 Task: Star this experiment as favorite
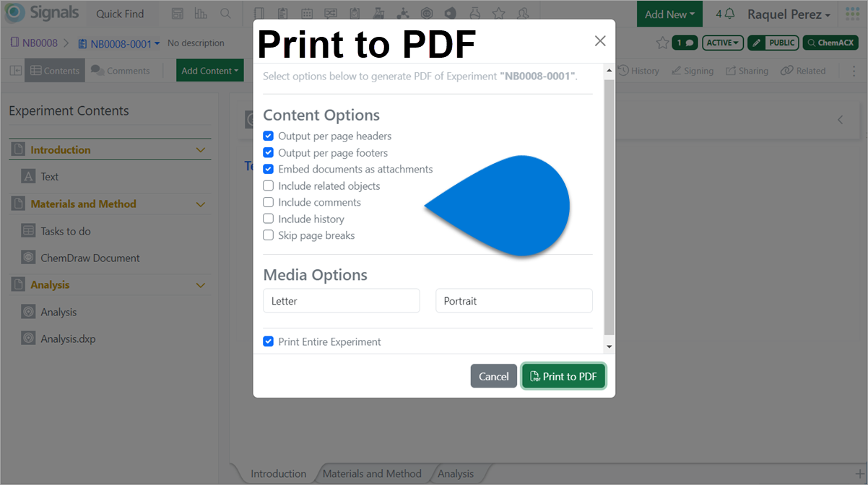pos(661,43)
